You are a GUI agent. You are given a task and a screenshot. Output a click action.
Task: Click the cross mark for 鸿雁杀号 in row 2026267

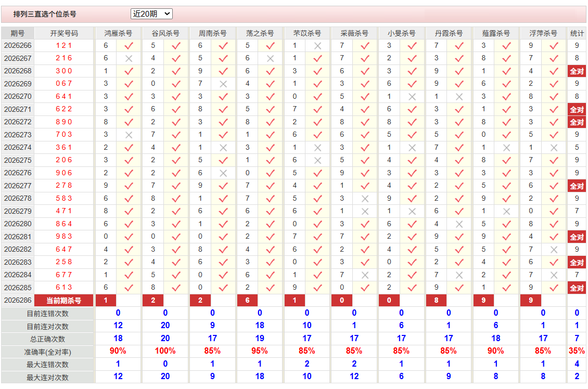tap(129, 58)
